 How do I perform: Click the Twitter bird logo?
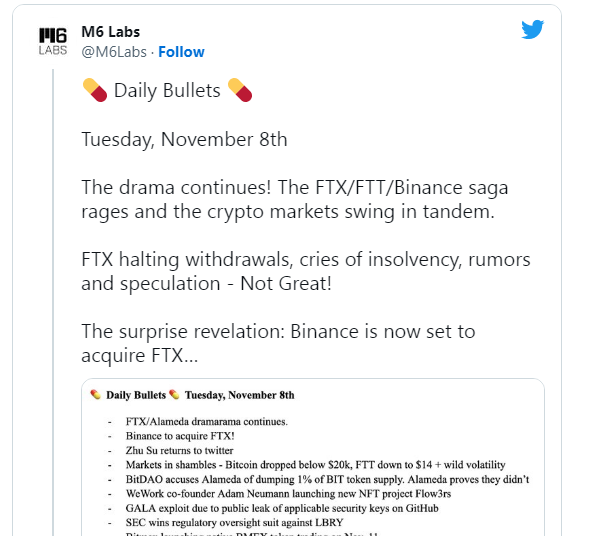coord(532,29)
